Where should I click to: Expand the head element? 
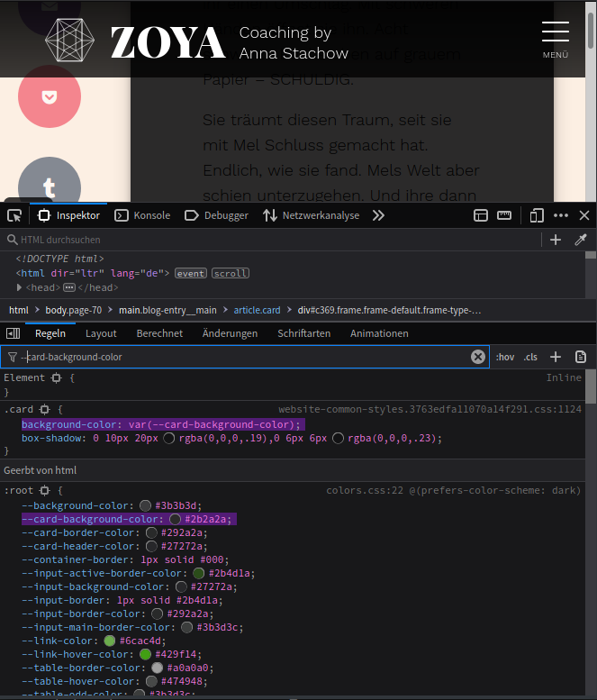(x=19, y=287)
